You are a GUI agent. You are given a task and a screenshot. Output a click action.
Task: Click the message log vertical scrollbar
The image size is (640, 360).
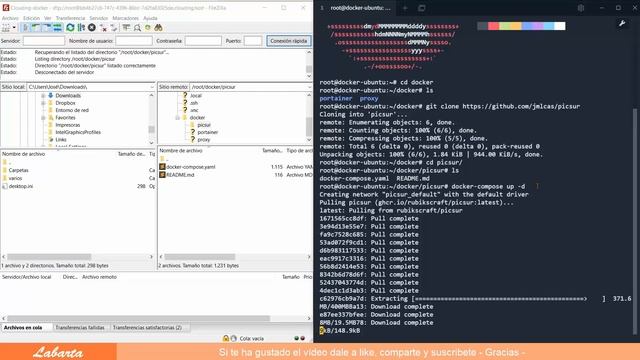click(x=309, y=64)
